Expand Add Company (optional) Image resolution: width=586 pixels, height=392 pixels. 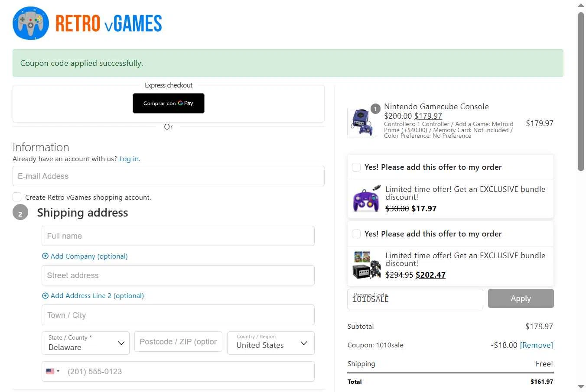point(85,256)
